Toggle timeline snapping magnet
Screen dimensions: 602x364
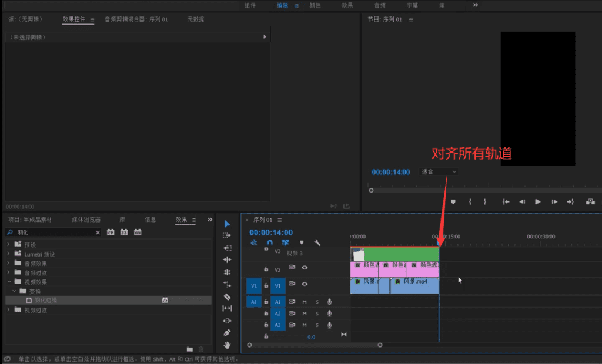(270, 242)
